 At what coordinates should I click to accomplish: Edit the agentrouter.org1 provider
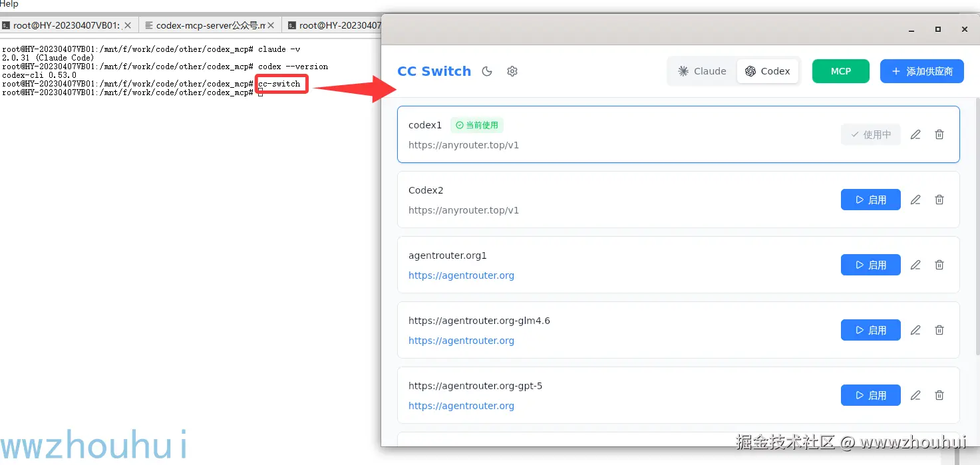pos(915,265)
